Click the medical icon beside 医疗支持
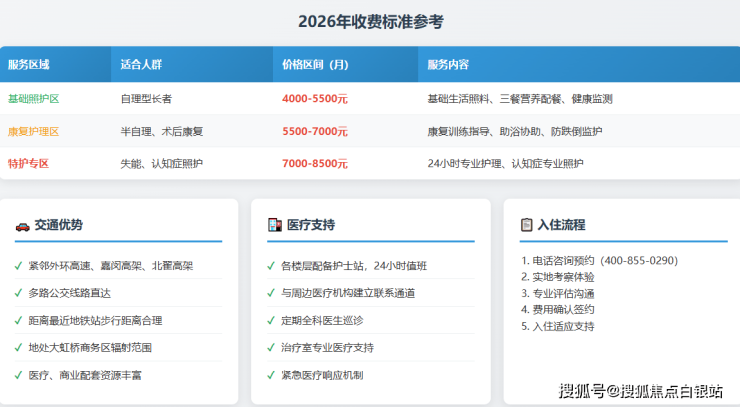This screenshot has width=740, height=407. [274, 226]
